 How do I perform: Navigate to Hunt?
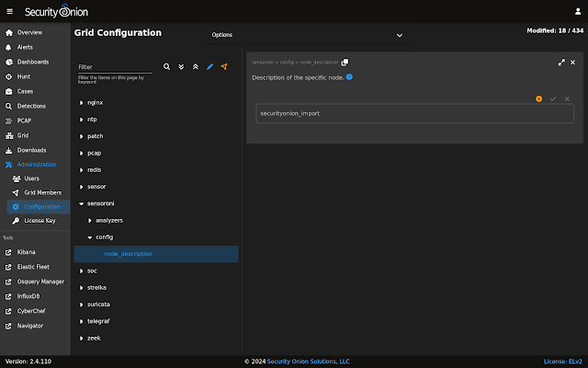point(35,76)
